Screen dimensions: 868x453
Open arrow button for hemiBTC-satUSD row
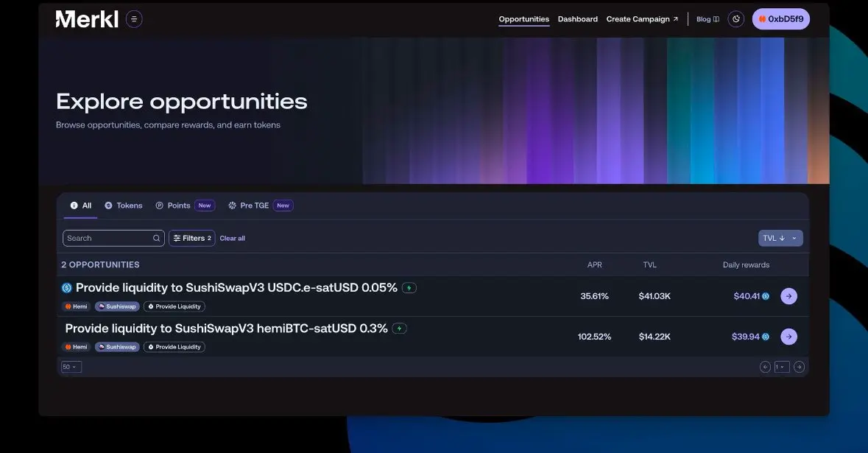[x=788, y=337]
